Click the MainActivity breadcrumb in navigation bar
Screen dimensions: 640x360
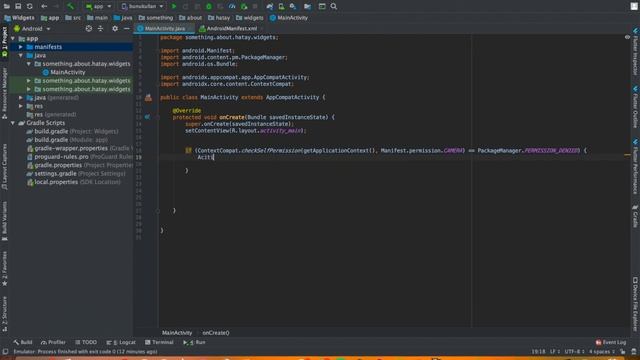coord(289,18)
